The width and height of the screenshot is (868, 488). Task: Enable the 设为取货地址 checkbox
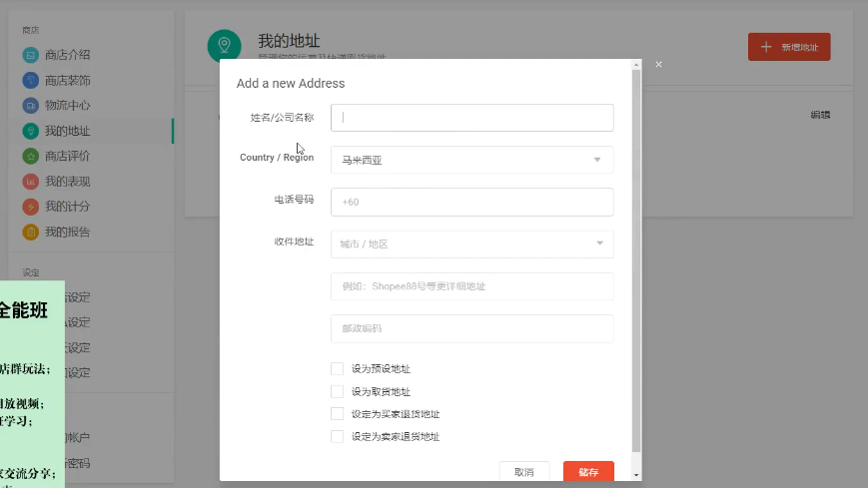pos(338,391)
